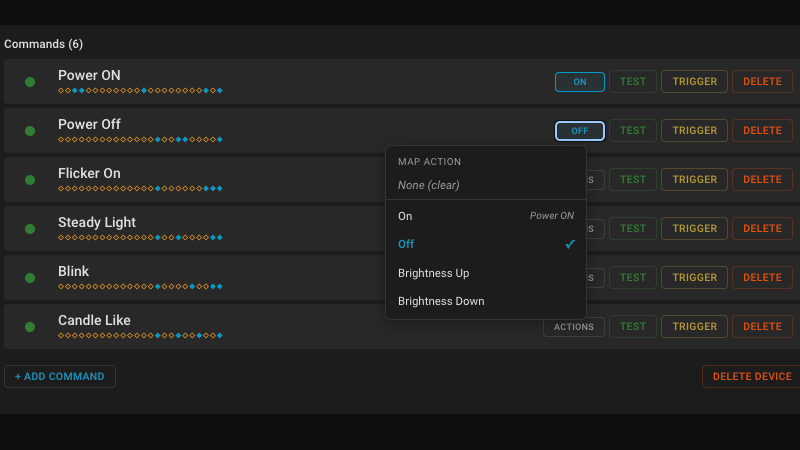The height and width of the screenshot is (450, 800).
Task: Select On in the Map Action menu
Action: (x=486, y=216)
